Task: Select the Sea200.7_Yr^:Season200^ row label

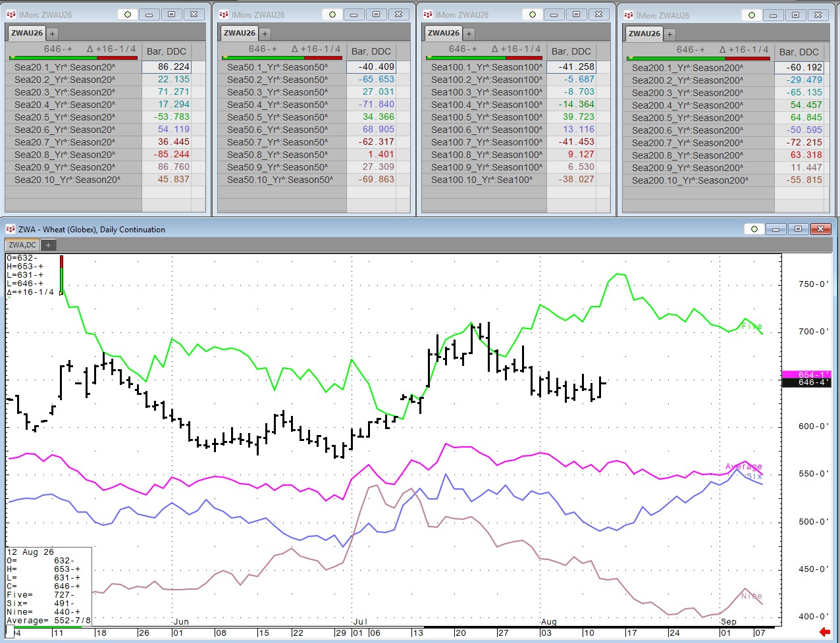Action: 687,142
